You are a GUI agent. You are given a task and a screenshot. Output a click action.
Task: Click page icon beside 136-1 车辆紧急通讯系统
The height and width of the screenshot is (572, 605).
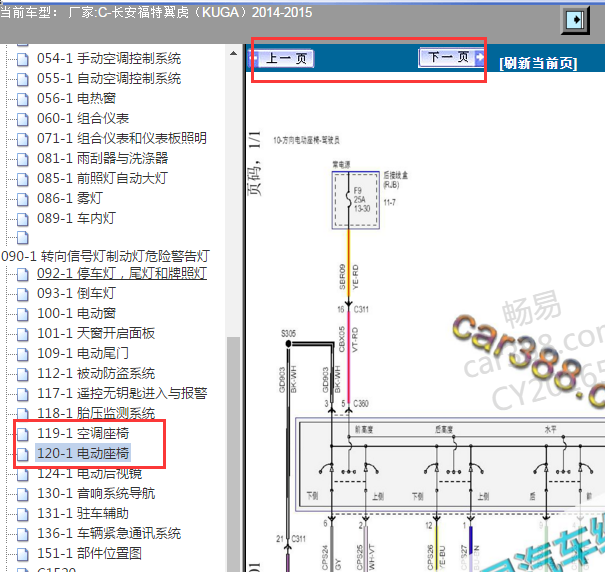point(23,535)
